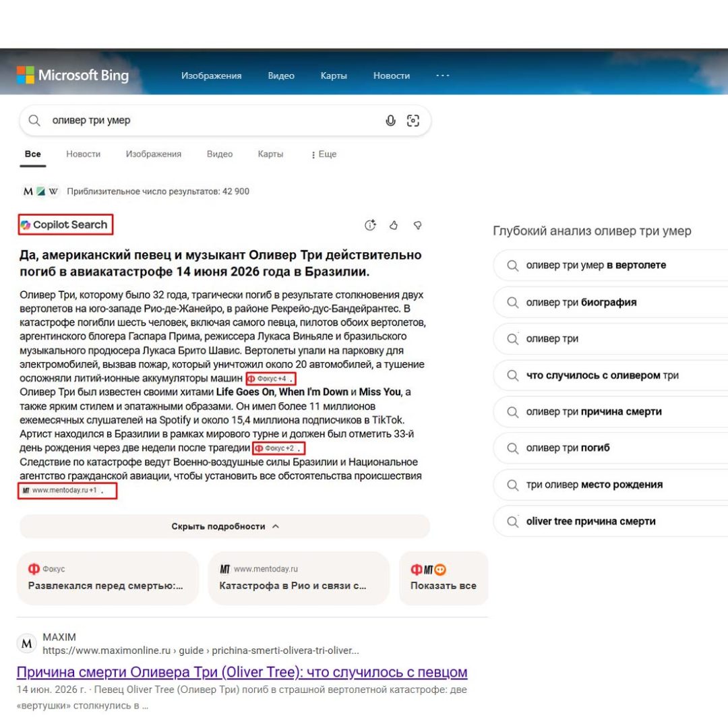The image size is (728, 728).
Task: Open Видео in the top header
Action: 281,75
